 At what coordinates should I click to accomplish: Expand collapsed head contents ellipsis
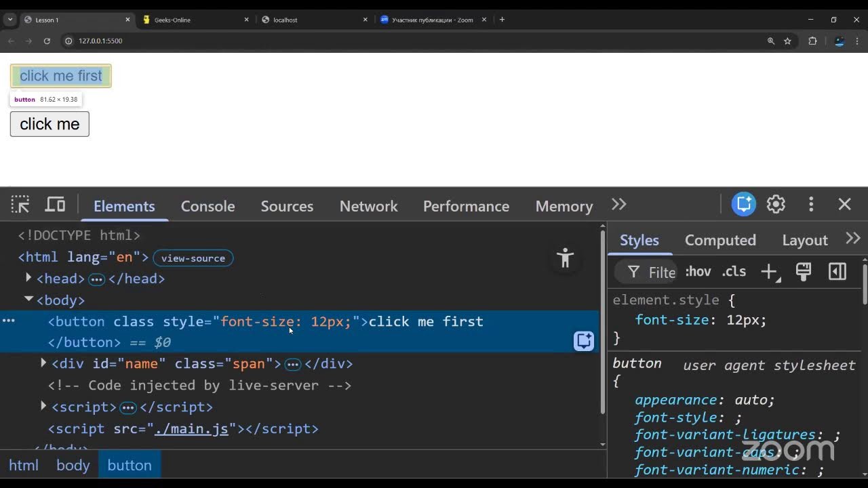(96, 279)
